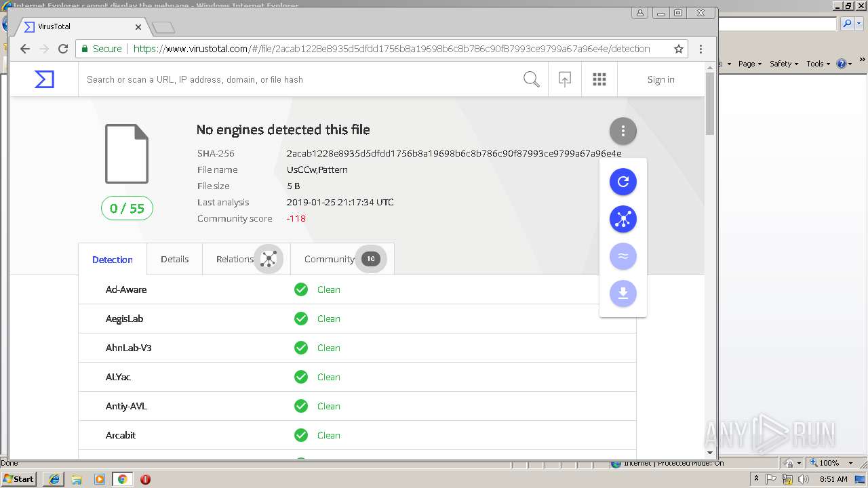Open the graph relations blue icon

[623, 219]
